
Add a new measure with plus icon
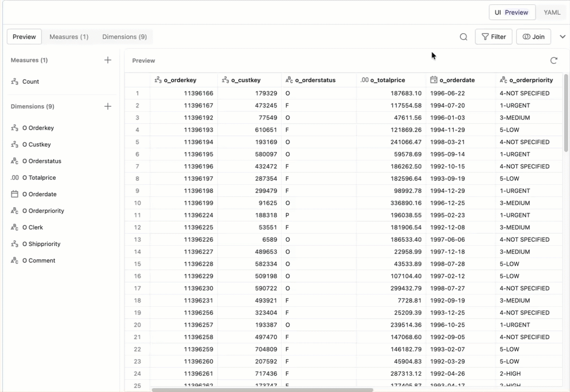tap(108, 60)
